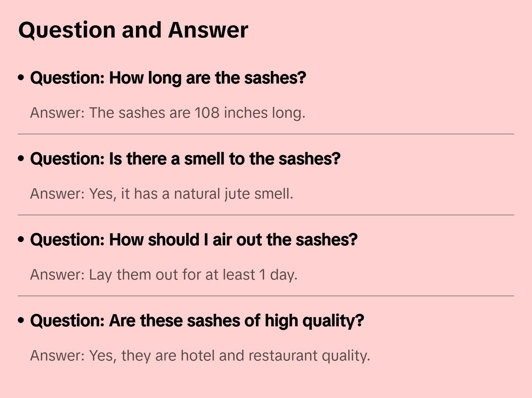Click the bullet before "How long are the sashes?"
Screen dimensions: 532x398
(21, 78)
